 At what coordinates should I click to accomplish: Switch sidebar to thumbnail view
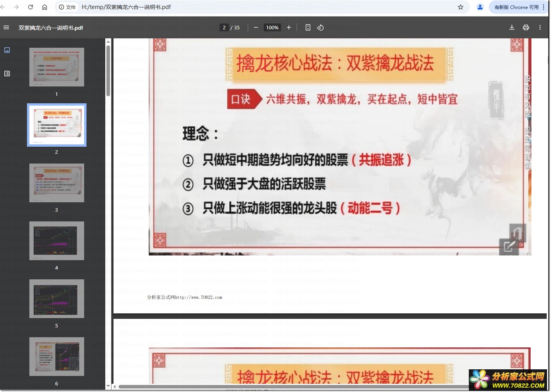7,50
